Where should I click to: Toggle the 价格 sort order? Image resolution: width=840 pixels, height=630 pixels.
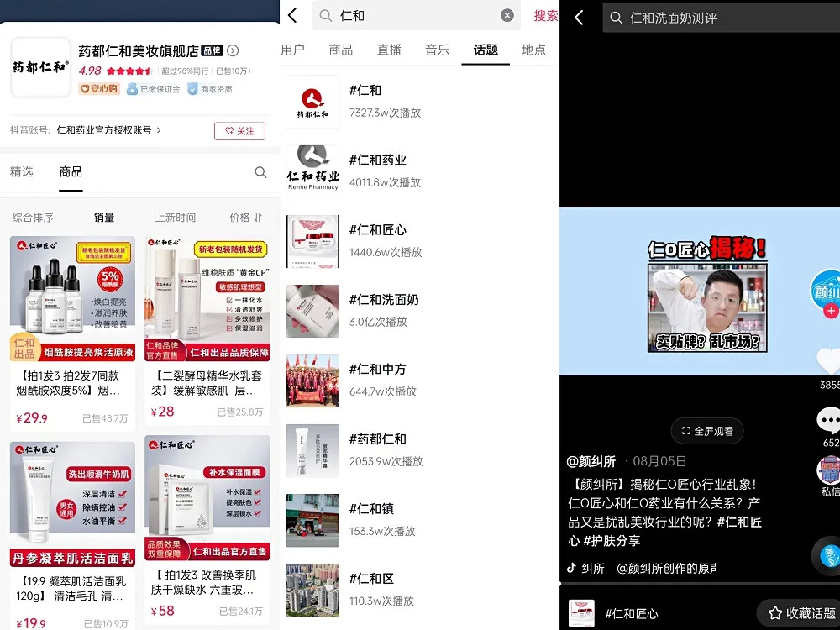tap(246, 218)
